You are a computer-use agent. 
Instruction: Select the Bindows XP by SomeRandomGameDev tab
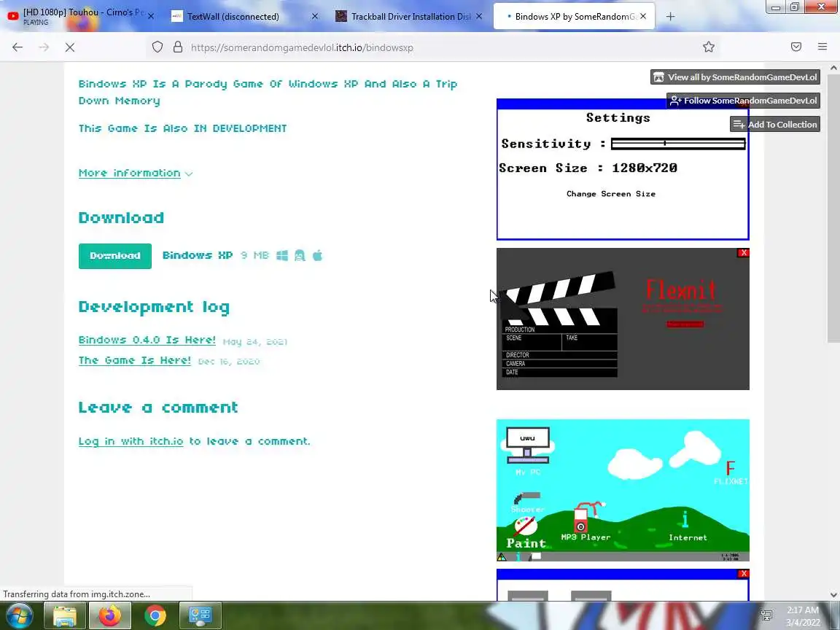pos(573,17)
